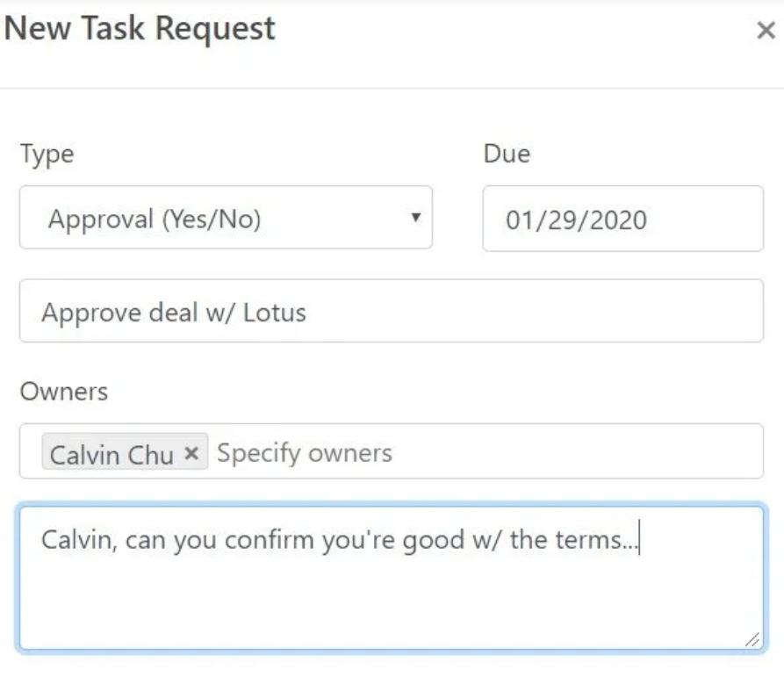The width and height of the screenshot is (784, 677).
Task: Select the Calvin Chu owner tag
Action: [111, 453]
